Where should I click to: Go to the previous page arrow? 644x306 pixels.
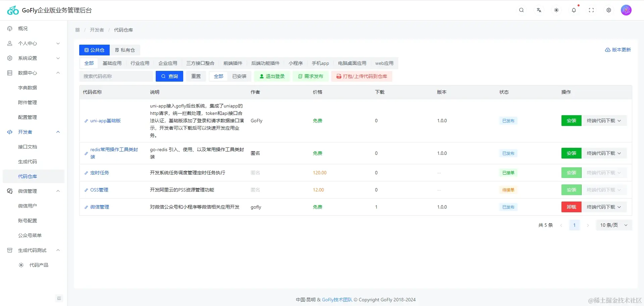coord(561,225)
